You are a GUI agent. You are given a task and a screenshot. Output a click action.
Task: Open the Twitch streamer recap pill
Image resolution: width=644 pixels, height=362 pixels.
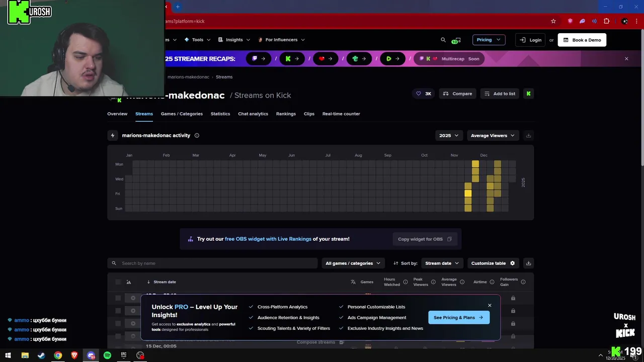[x=259, y=59]
